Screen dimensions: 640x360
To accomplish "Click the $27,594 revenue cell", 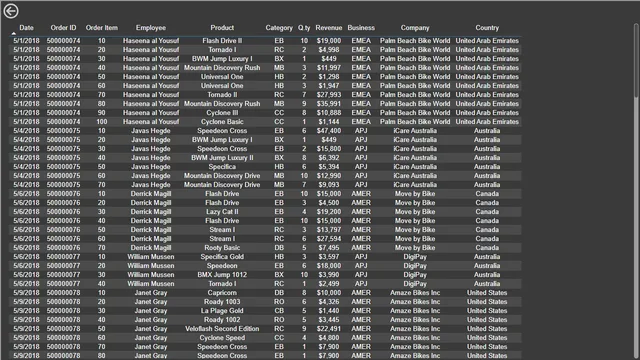I will [329, 239].
